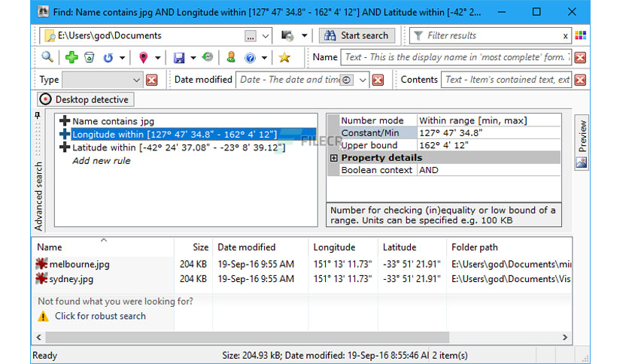Open the blue question mark help icon
This screenshot has height=364, width=629.
tap(250, 58)
